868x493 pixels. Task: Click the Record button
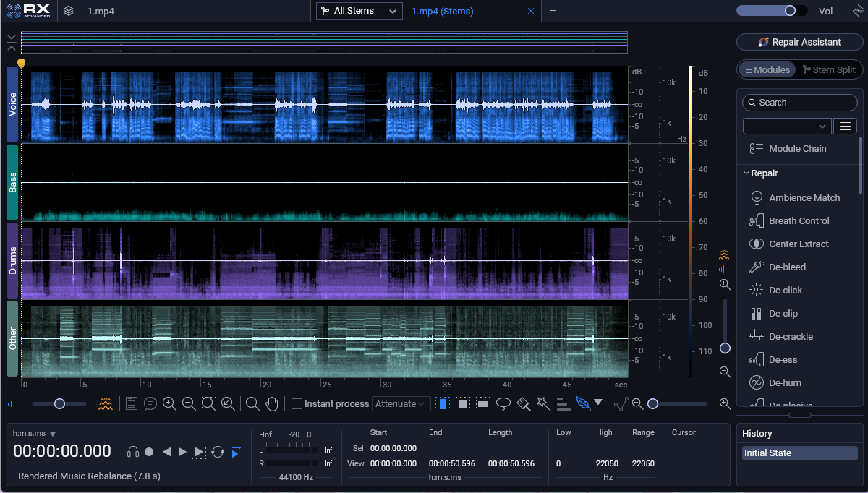click(x=149, y=452)
